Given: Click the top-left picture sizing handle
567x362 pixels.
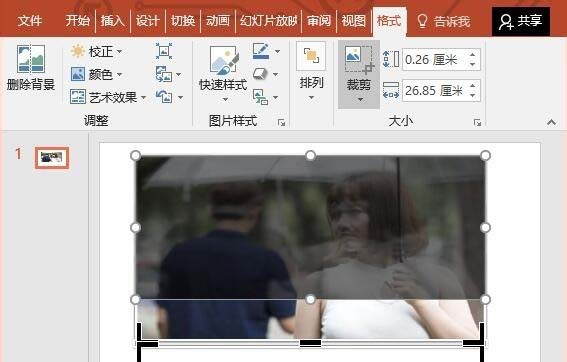Looking at the screenshot, I should (x=136, y=156).
